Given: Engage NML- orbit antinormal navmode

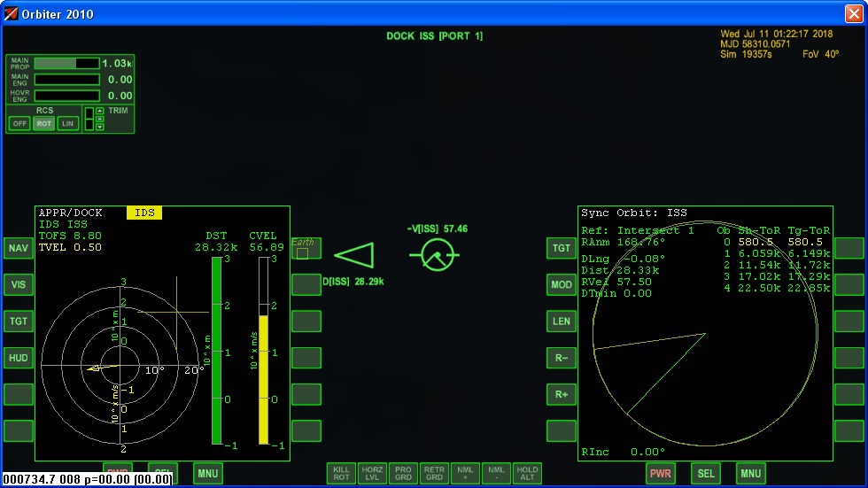Looking at the screenshot, I should tap(496, 473).
